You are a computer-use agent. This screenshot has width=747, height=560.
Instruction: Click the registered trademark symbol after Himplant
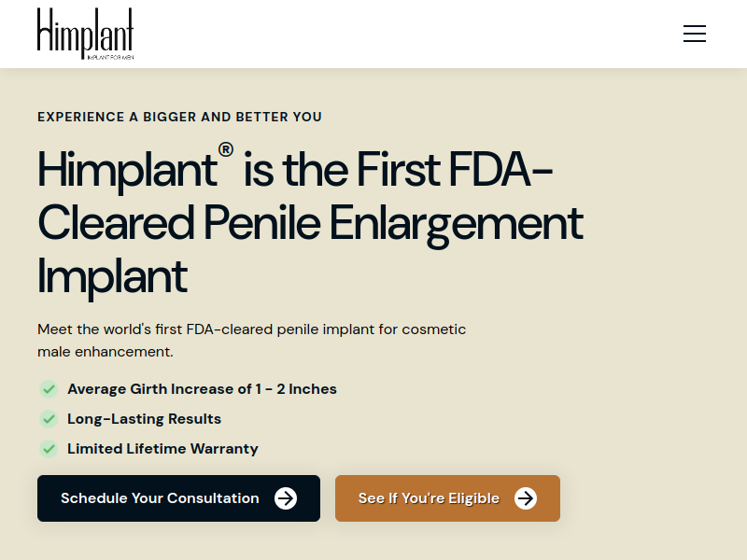(x=226, y=149)
